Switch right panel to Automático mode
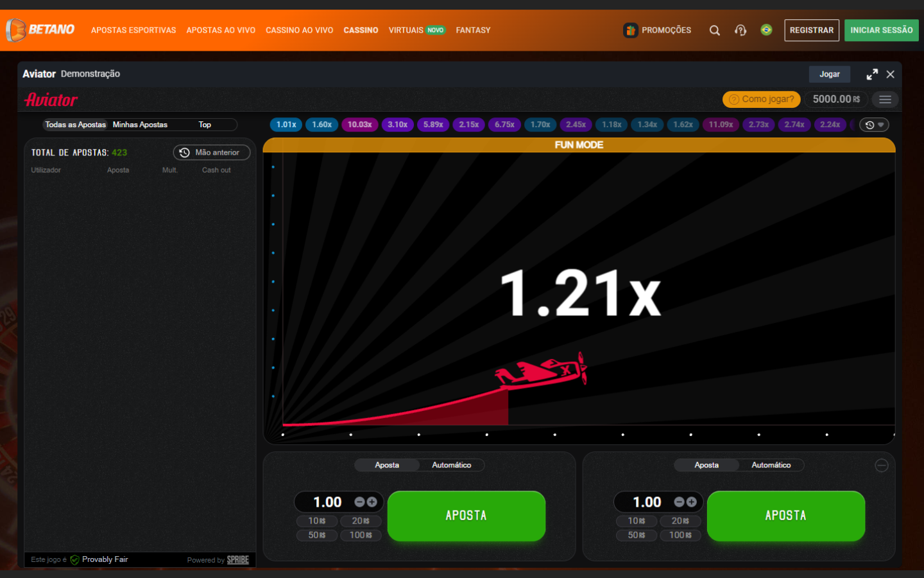Image resolution: width=924 pixels, height=578 pixels. point(771,465)
